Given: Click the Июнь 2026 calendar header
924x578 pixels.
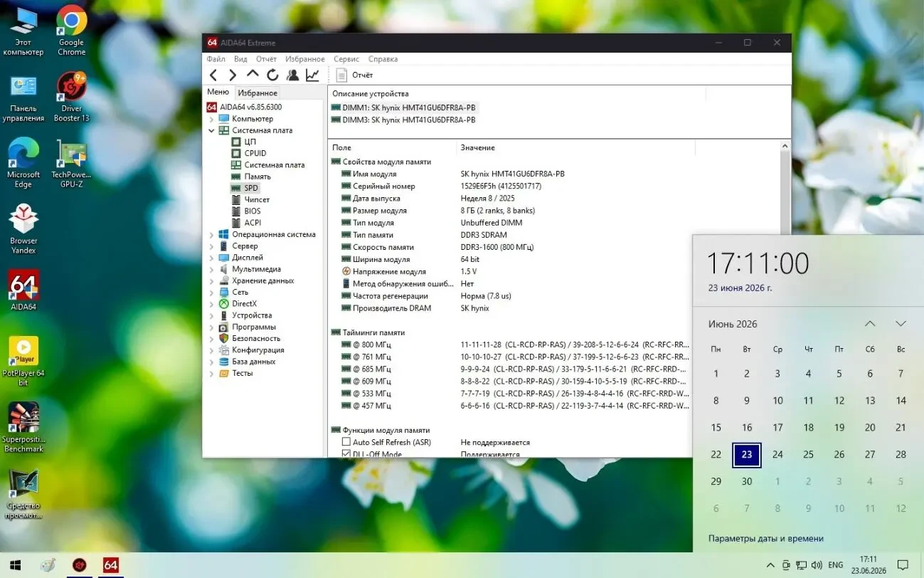Looking at the screenshot, I should point(733,324).
